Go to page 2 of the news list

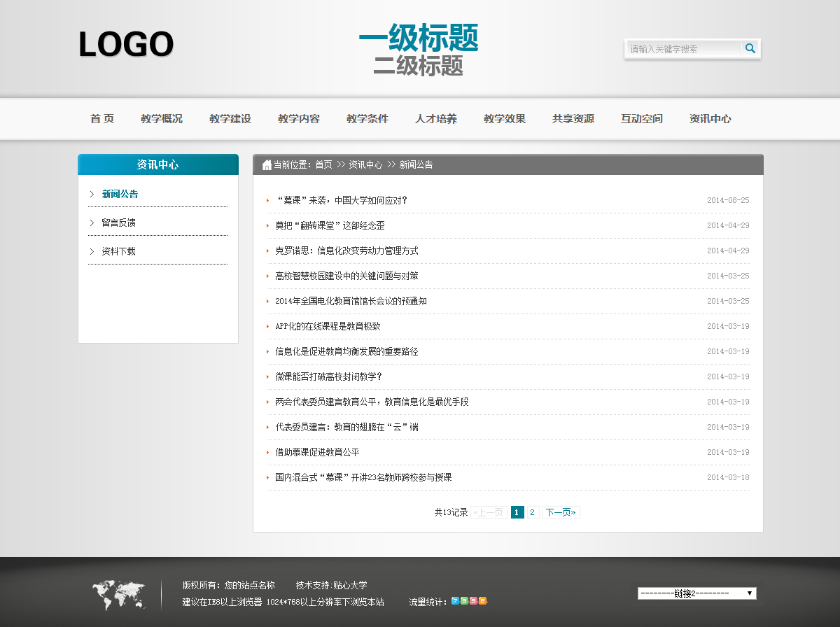[532, 512]
